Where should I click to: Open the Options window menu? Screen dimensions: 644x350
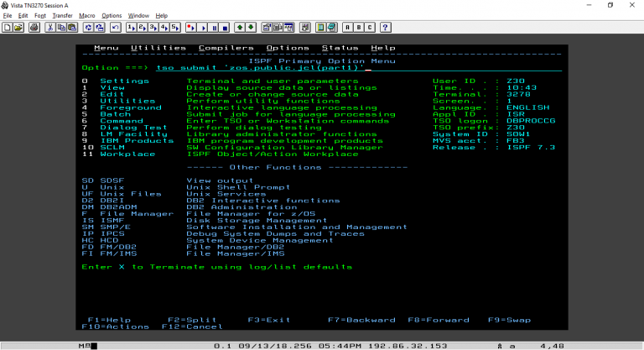click(112, 15)
